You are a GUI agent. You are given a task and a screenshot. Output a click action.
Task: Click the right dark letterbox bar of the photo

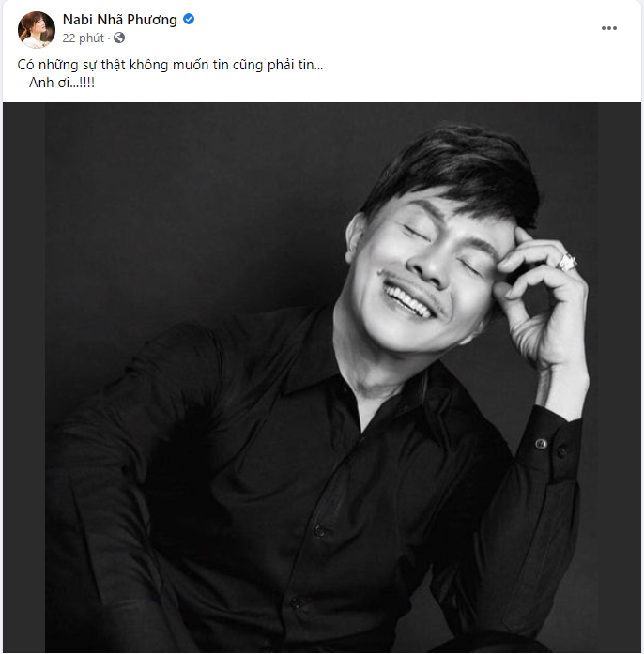(x=620, y=377)
